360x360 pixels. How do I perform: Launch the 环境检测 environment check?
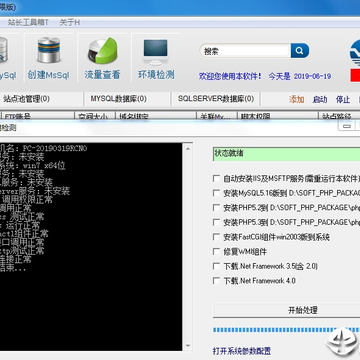pyautogui.click(x=156, y=57)
